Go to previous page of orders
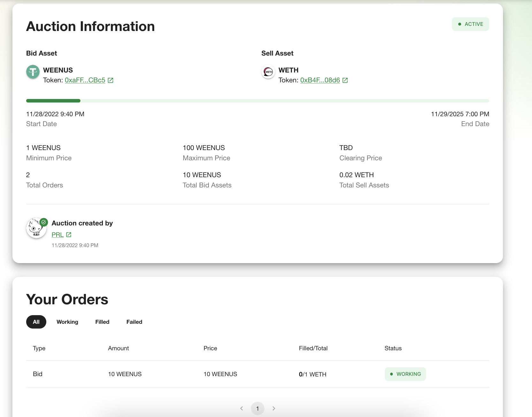 (x=242, y=408)
